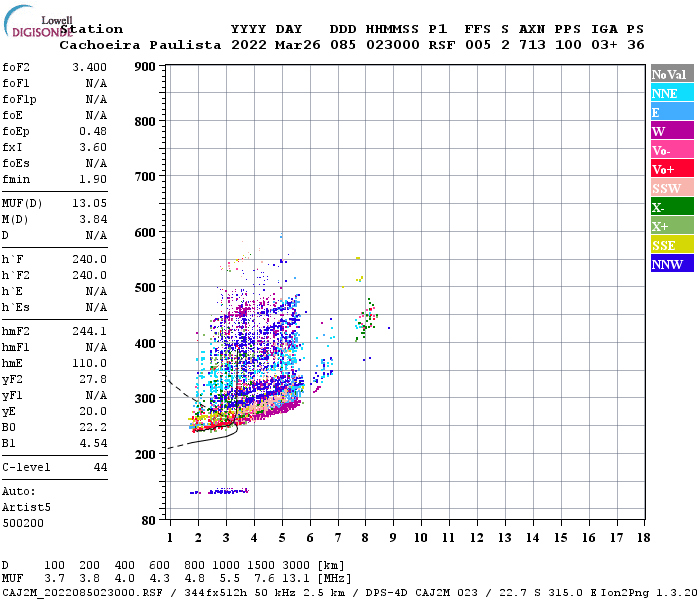Click the foF2 value 3.400

tap(89, 67)
